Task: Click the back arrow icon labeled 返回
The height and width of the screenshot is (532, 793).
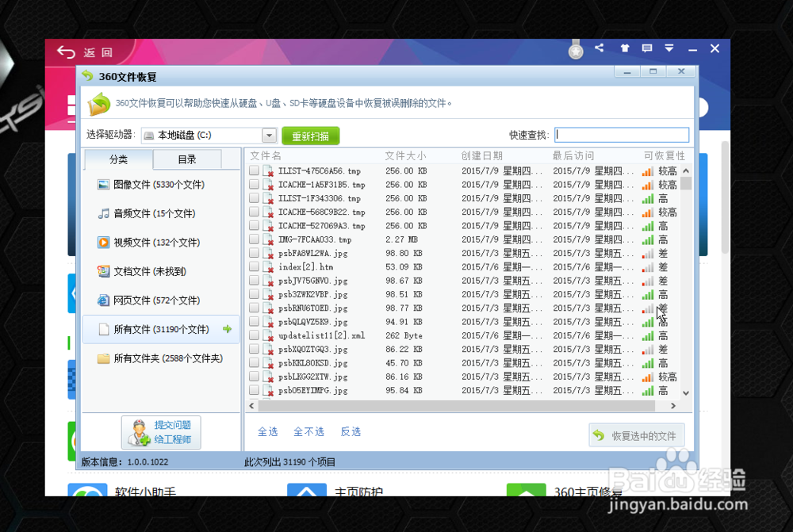Action: tap(67, 52)
